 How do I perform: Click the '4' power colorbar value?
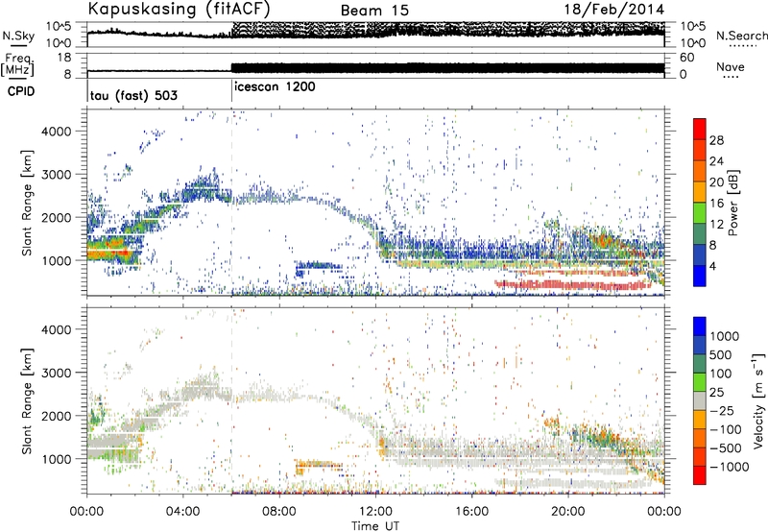coord(713,266)
